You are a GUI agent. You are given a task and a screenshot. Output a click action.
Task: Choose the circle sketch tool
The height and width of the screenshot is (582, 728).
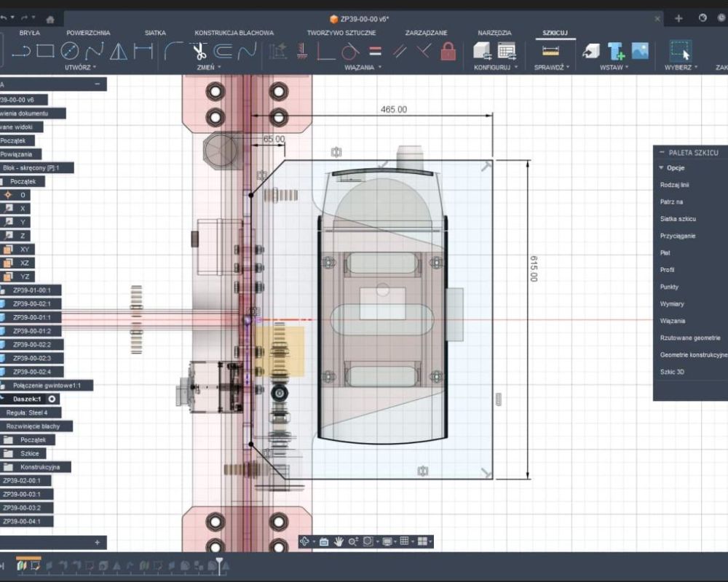[x=70, y=51]
